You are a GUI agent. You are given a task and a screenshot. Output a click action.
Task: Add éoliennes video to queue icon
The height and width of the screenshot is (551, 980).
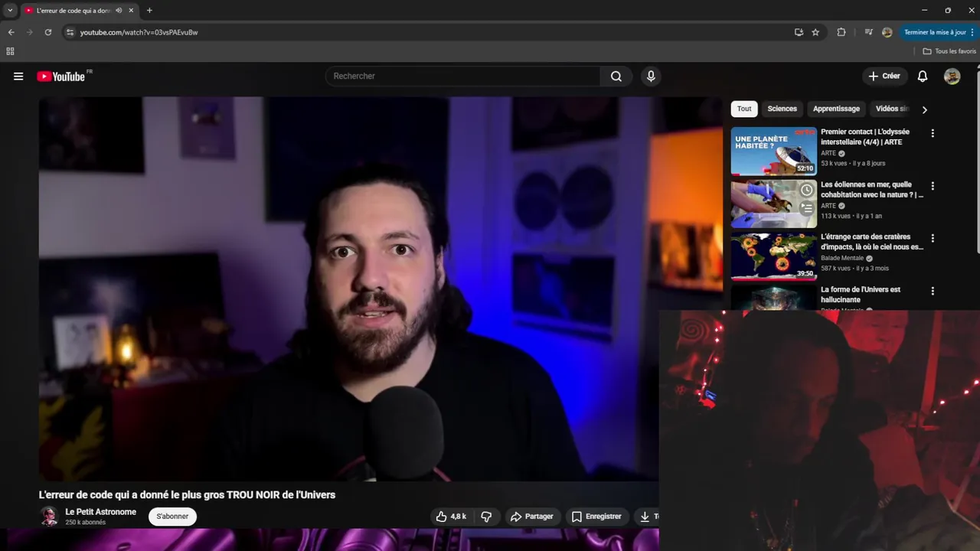click(806, 207)
